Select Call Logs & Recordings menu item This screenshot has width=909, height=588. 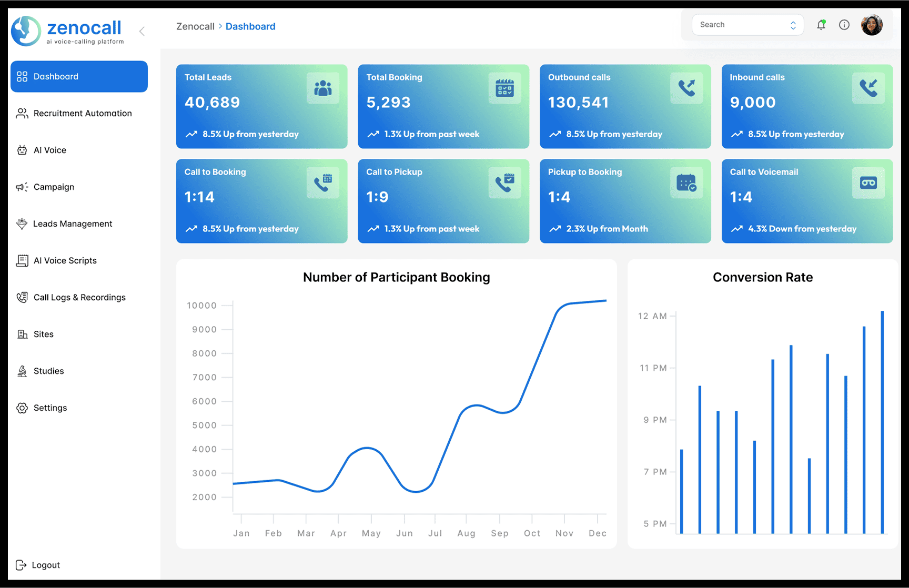(79, 297)
